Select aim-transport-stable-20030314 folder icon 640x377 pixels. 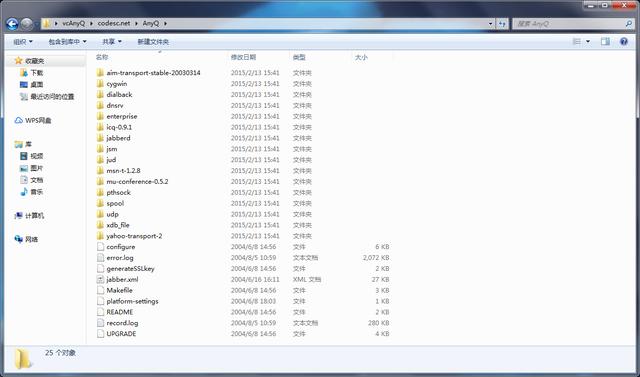tap(100, 73)
